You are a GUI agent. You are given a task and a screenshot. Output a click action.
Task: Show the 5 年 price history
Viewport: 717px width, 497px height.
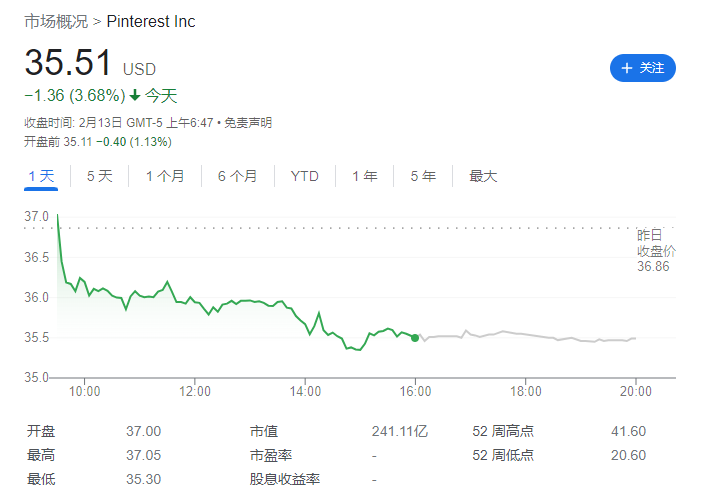[423, 176]
